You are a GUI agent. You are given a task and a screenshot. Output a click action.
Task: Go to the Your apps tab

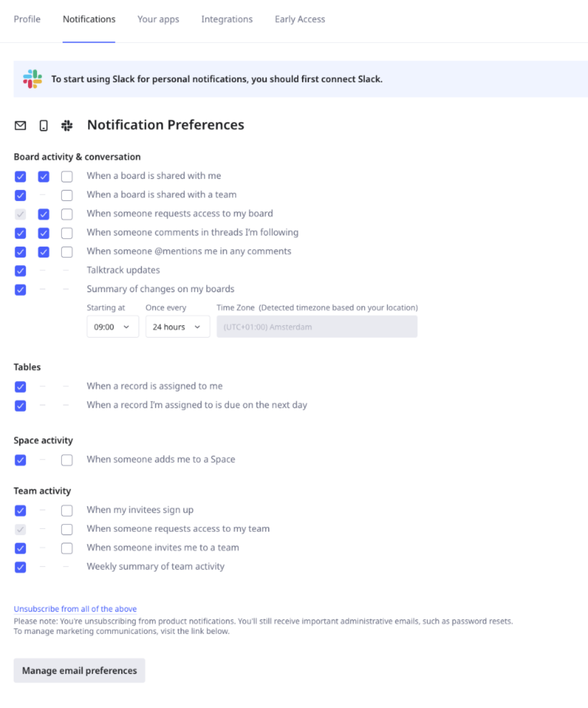[x=158, y=19]
